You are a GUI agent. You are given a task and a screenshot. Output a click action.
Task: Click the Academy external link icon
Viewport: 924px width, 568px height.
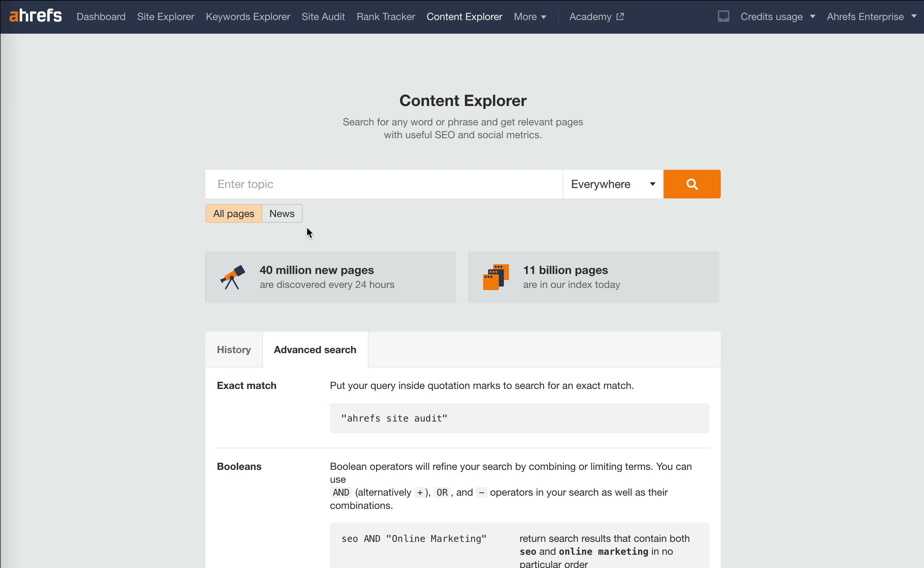point(621,16)
